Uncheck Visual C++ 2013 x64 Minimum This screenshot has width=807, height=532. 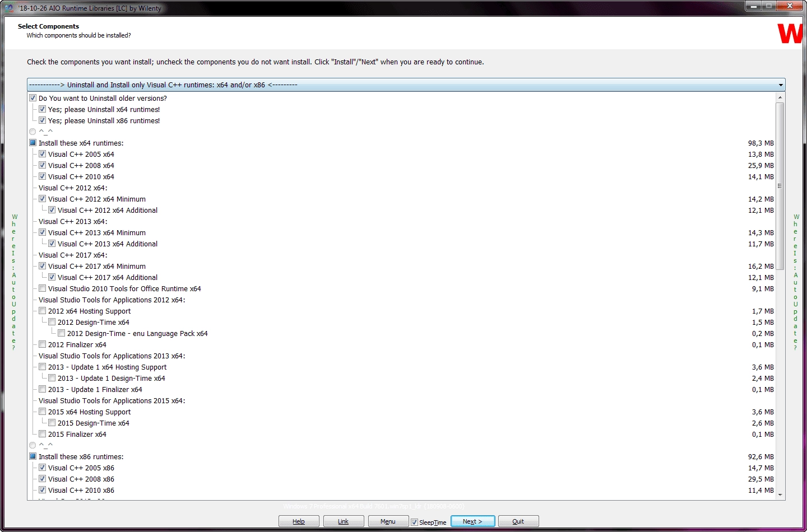pyautogui.click(x=42, y=232)
